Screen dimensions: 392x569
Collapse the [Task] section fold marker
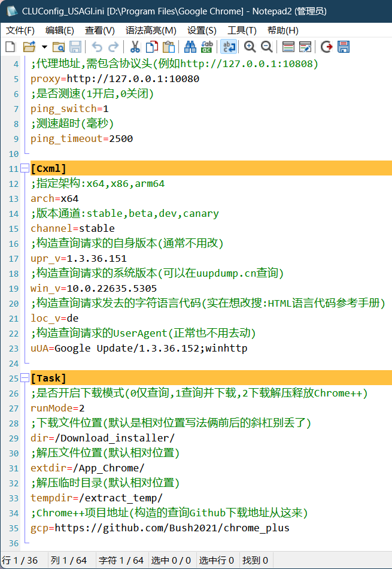[24, 378]
